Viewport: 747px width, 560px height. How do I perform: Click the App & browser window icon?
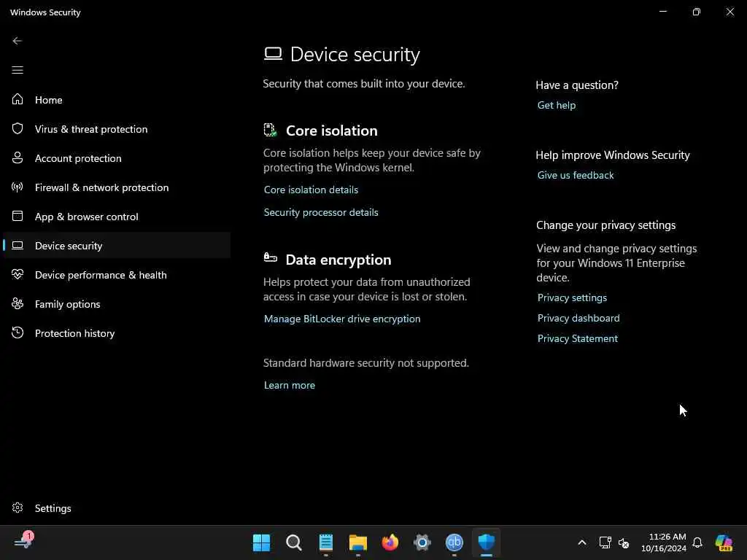pyautogui.click(x=18, y=216)
